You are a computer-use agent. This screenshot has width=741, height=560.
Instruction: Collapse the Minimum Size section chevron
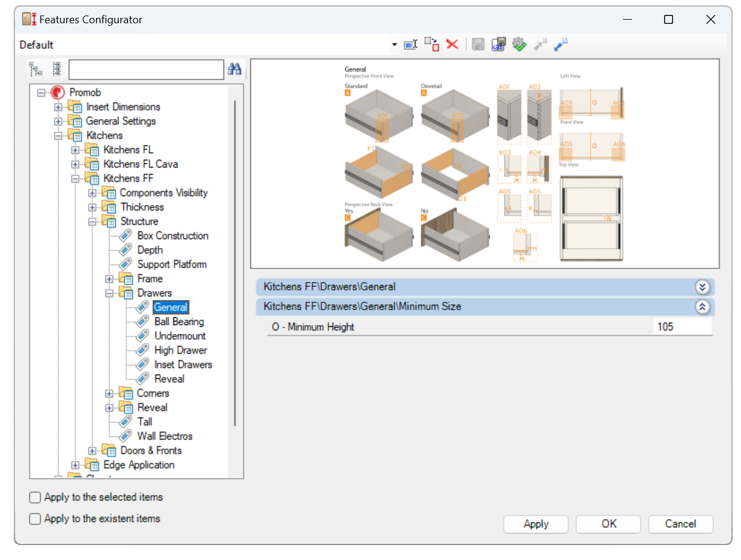pyautogui.click(x=702, y=307)
